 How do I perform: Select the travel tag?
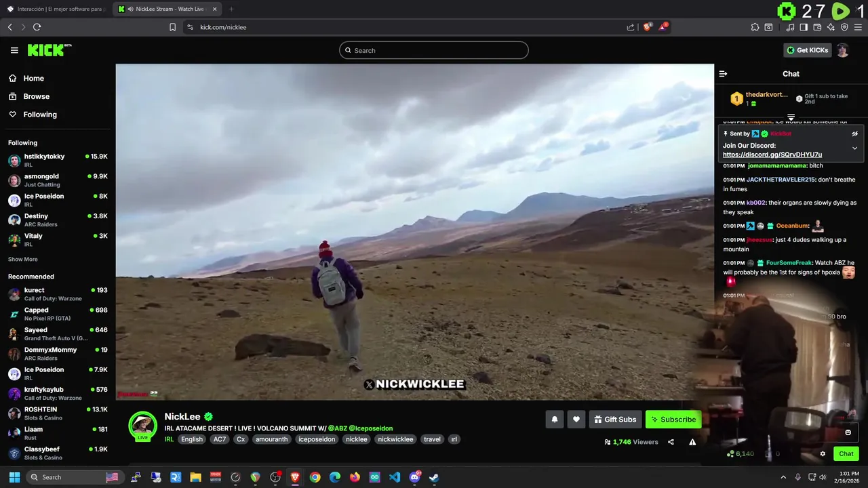pyautogui.click(x=432, y=439)
